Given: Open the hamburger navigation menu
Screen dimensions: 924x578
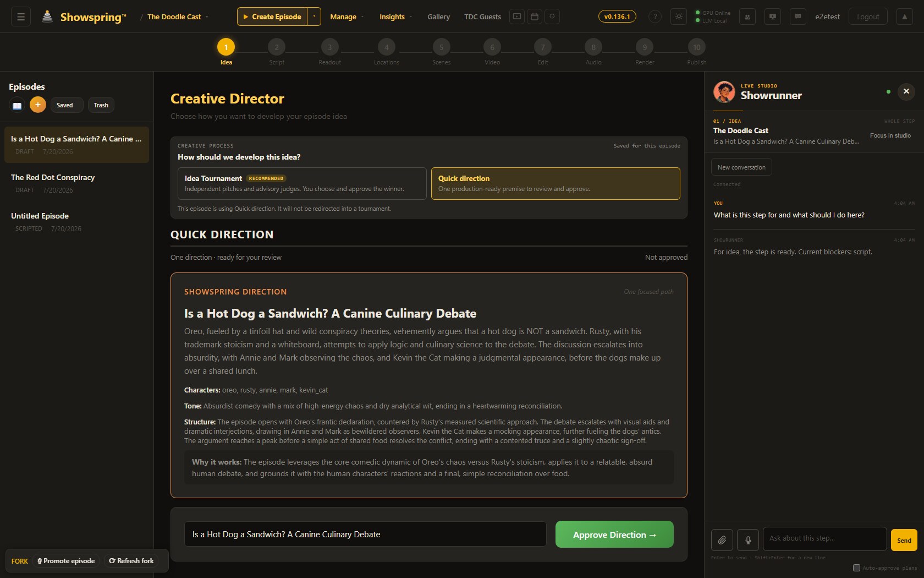Looking at the screenshot, I should pyautogui.click(x=21, y=17).
